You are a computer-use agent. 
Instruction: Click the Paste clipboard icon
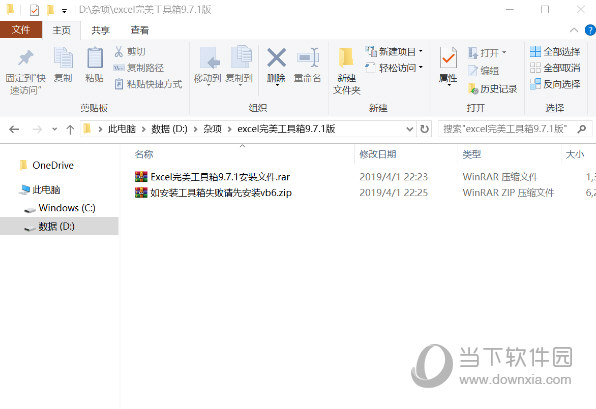coord(94,58)
